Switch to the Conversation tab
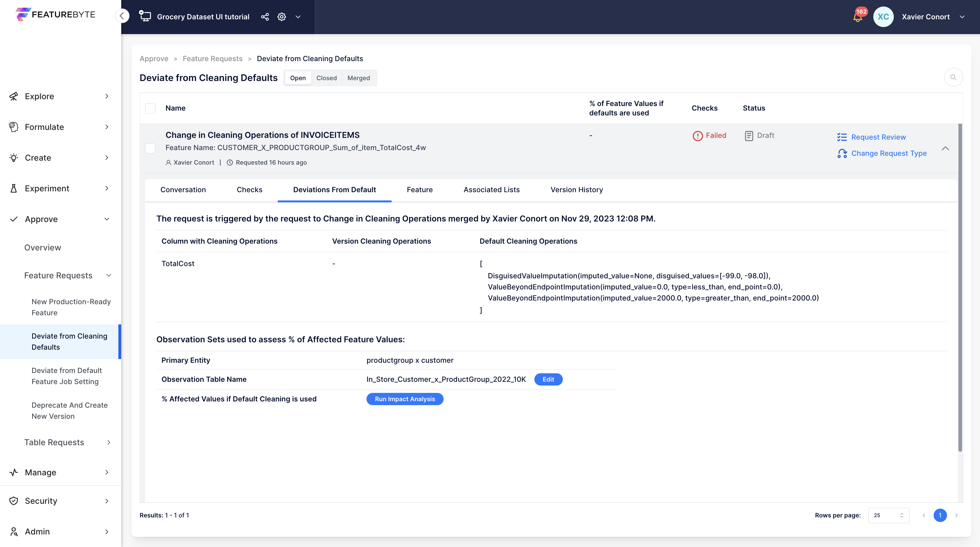 [x=183, y=190]
